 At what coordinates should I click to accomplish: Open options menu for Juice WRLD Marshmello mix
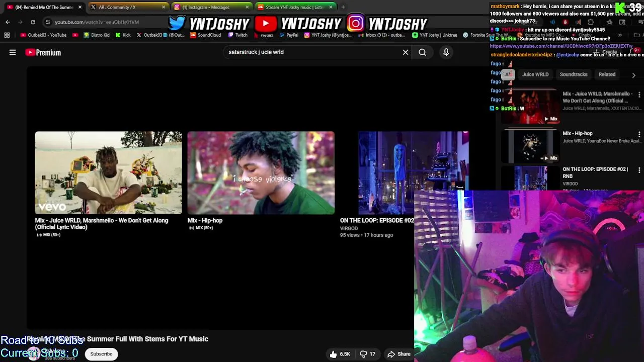click(x=639, y=95)
